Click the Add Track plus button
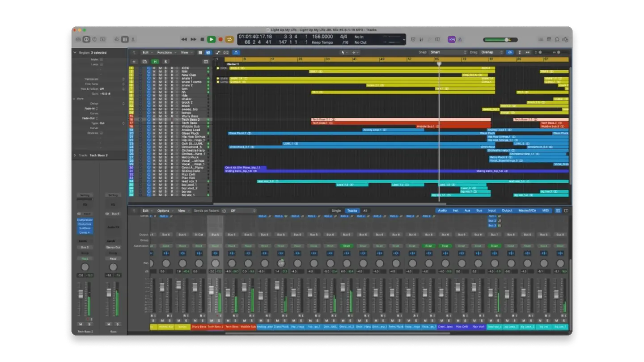The image size is (644, 362). 133,62
